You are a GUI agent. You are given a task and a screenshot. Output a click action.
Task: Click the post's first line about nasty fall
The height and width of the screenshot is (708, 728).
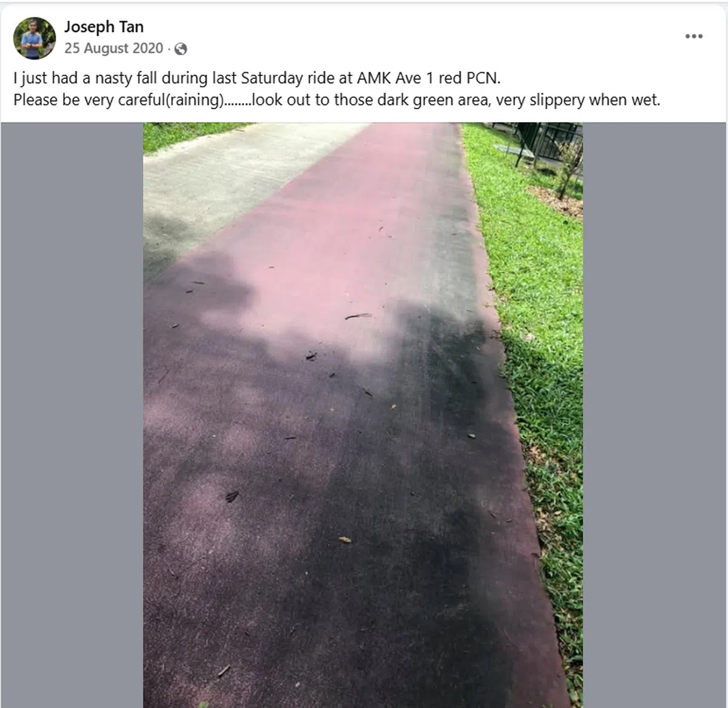click(x=257, y=78)
